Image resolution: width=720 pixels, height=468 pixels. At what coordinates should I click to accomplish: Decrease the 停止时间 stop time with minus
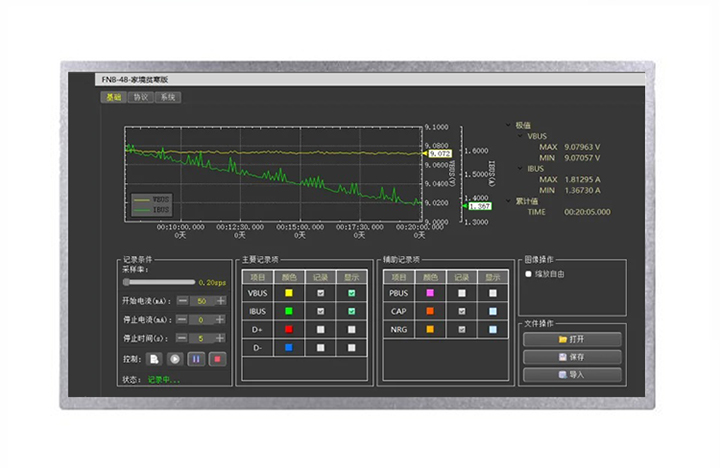tap(182, 339)
